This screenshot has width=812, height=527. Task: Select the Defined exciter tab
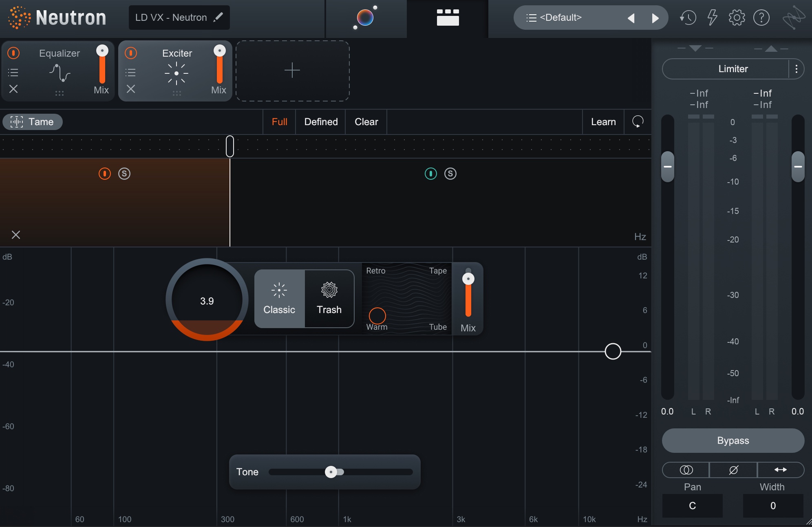coord(321,122)
